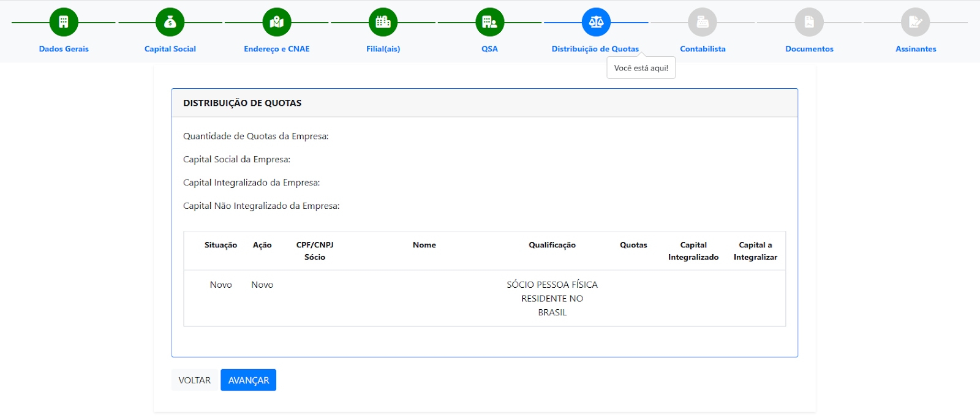Screen dimensions: 980x420
Task: Click the Documentos file step icon
Action: point(809,23)
